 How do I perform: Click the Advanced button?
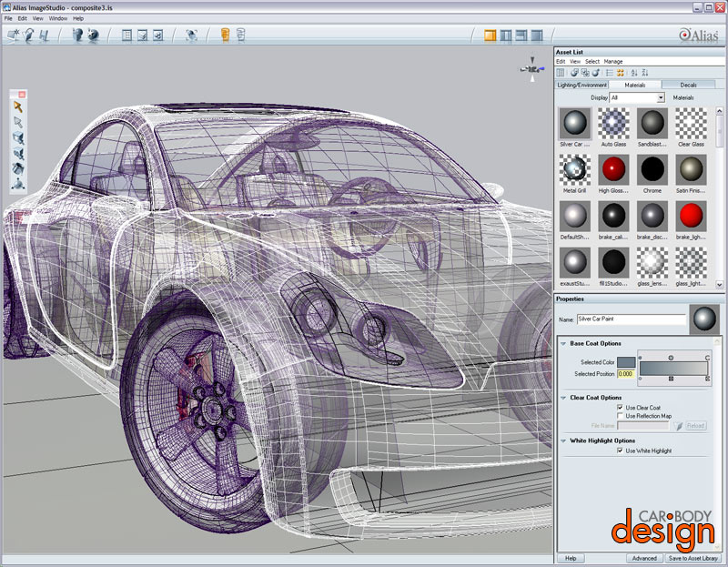click(644, 558)
